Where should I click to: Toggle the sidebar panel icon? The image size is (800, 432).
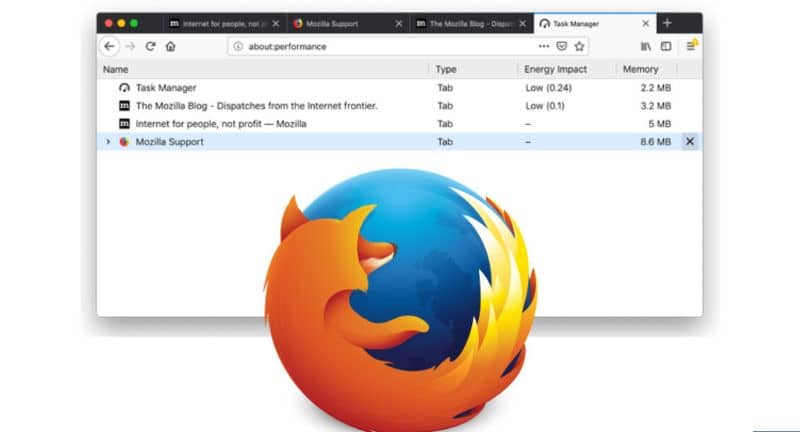[666, 46]
